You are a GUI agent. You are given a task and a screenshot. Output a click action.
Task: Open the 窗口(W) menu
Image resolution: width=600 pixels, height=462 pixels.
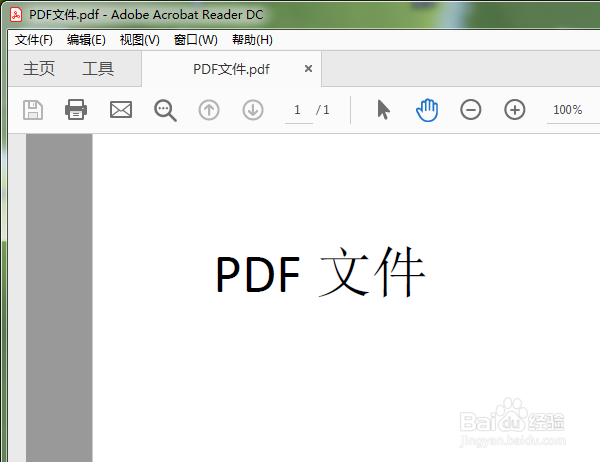[x=196, y=40]
